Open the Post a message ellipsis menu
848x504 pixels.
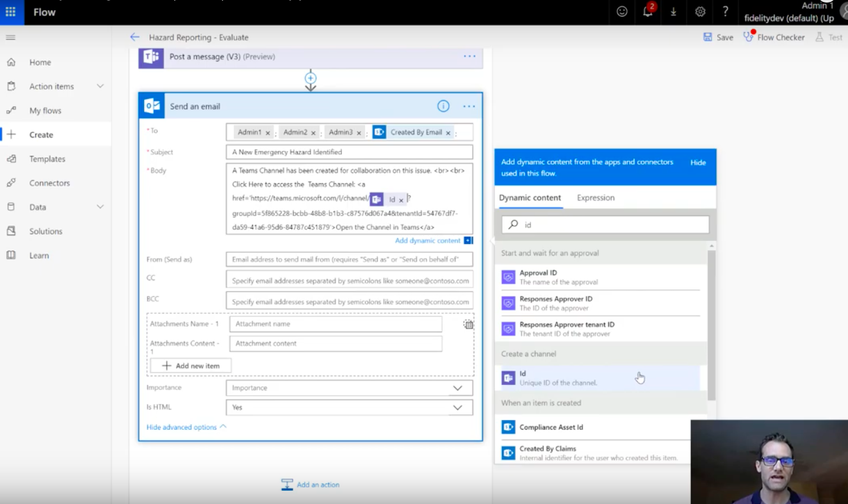(x=470, y=56)
